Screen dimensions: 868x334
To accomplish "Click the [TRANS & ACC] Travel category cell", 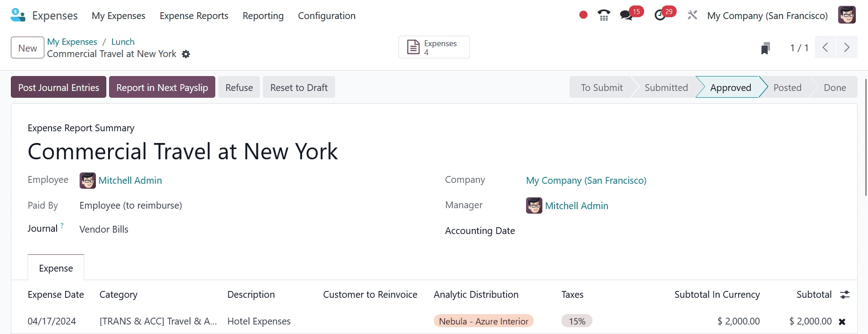I will (158, 321).
